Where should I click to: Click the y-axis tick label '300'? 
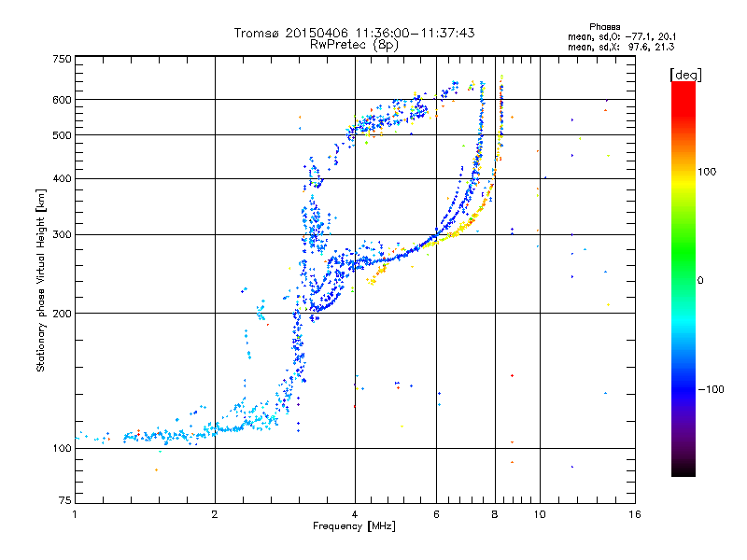coord(62,235)
